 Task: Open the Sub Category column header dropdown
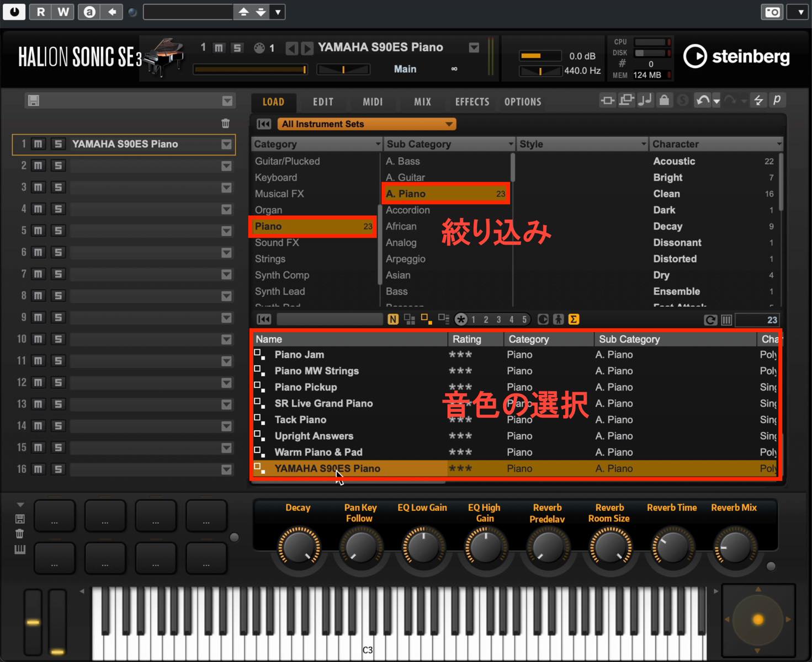(x=511, y=144)
